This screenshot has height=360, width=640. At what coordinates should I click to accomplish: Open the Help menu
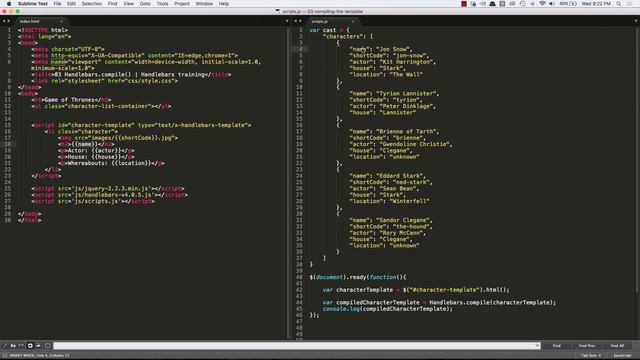(223, 4)
